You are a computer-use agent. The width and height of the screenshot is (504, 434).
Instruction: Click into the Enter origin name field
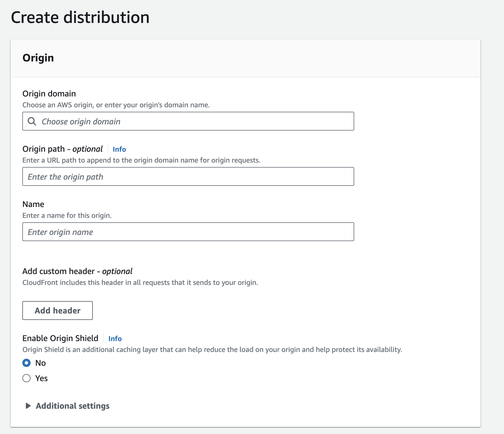point(188,232)
